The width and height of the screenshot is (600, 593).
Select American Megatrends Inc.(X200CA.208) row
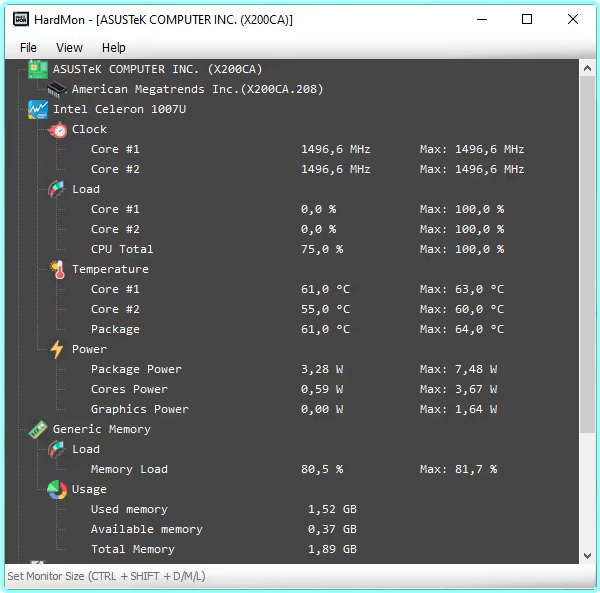click(197, 89)
